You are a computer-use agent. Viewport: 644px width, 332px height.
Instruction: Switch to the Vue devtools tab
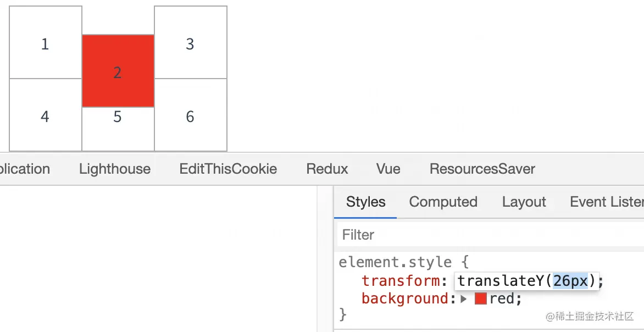click(x=388, y=169)
